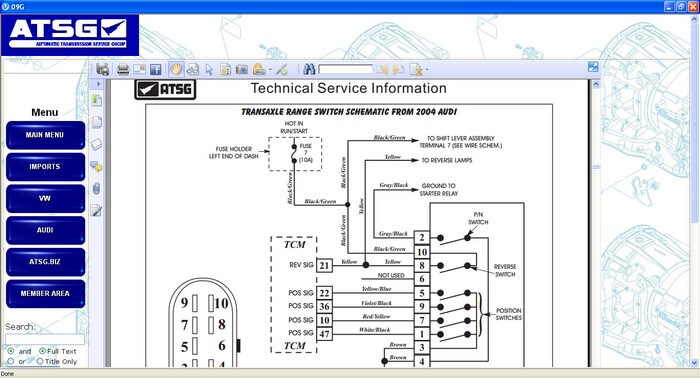
Task: Click the snapshot camera tool
Action: pyautogui.click(x=242, y=69)
